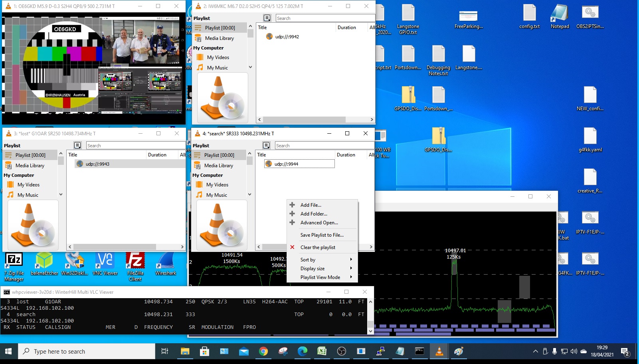Screen dimensions: 639x364
Task: Choose Add File... from context menu
Action: click(322, 205)
